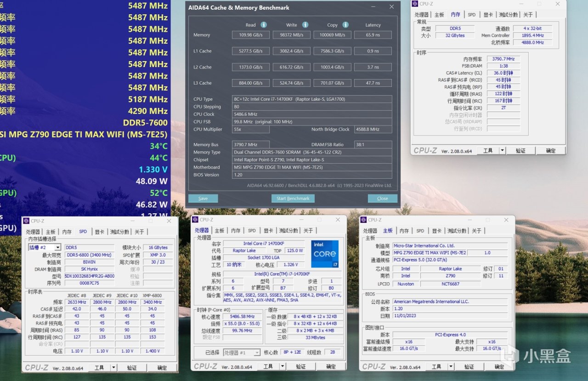Start the AIDA64 benchmark
Screen dimensions: 588x381
click(x=293, y=199)
